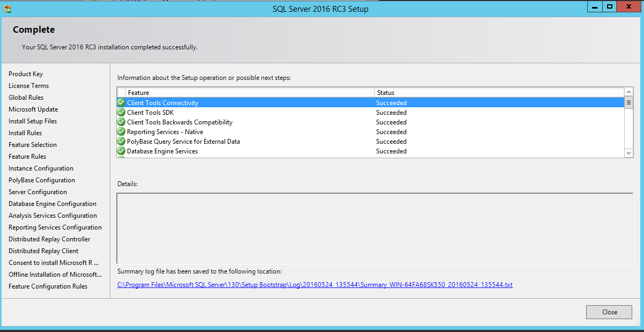Click Succeeded status for PolyBase Query Service
The image size is (644, 332).
(x=391, y=142)
